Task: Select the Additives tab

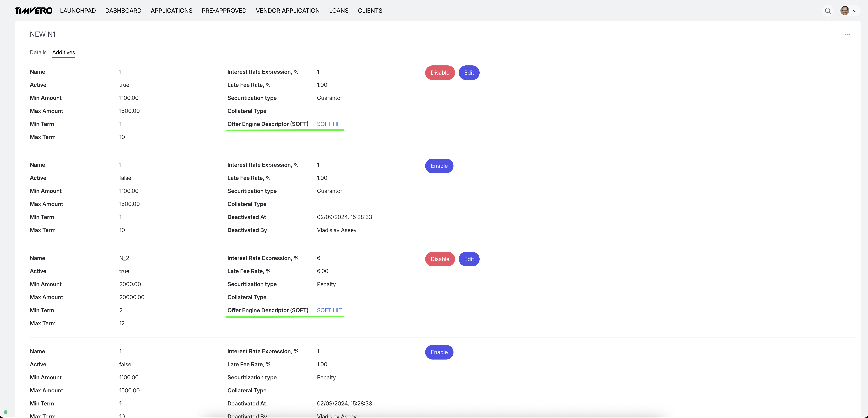Action: click(63, 52)
